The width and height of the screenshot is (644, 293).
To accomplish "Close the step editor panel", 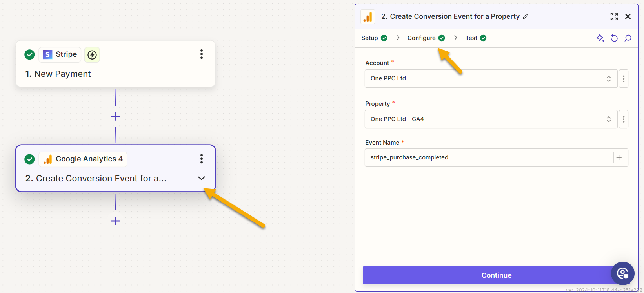I will (628, 16).
